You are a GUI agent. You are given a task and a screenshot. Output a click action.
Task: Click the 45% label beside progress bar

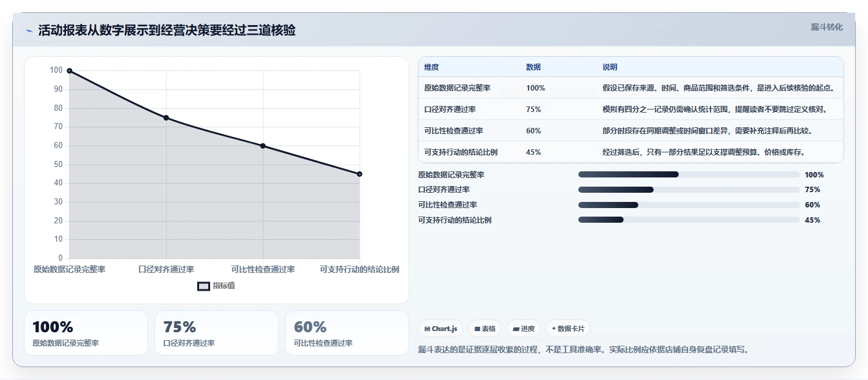[812, 220]
